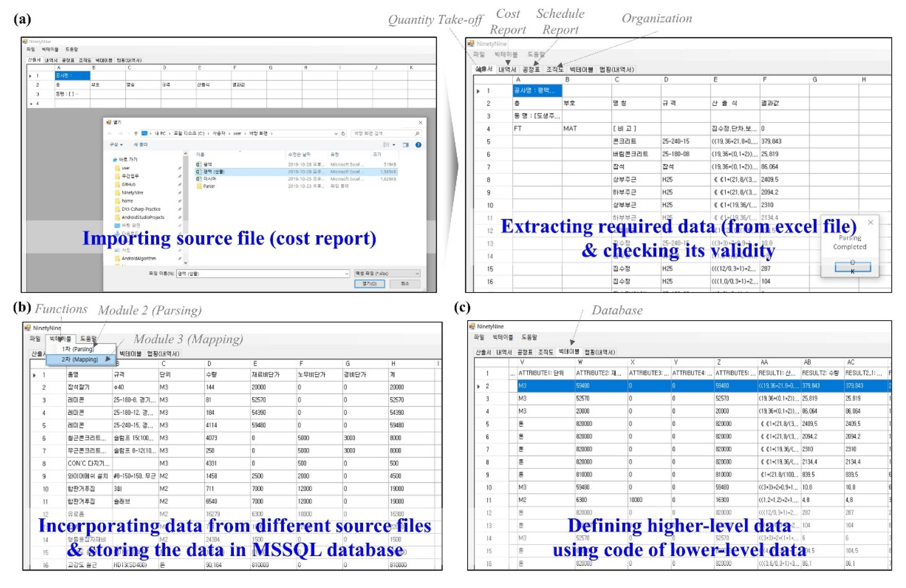Click the search magnifier icon in file dialog

(x=417, y=134)
